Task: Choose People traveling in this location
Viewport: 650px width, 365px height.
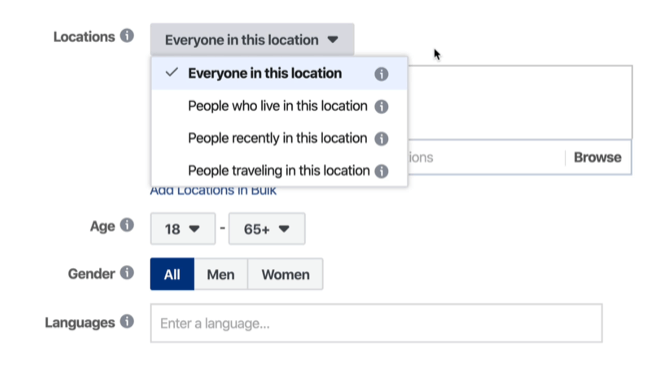Action: [279, 171]
